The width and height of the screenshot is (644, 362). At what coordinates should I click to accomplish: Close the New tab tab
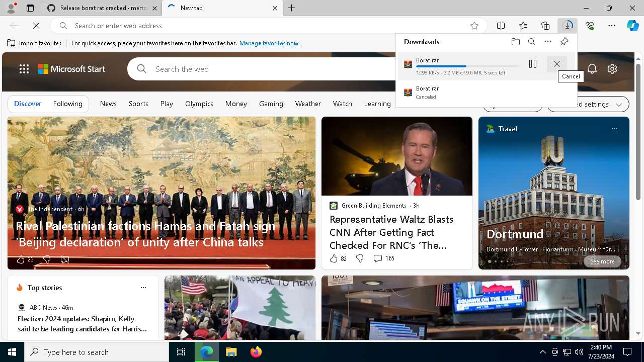coord(275,8)
